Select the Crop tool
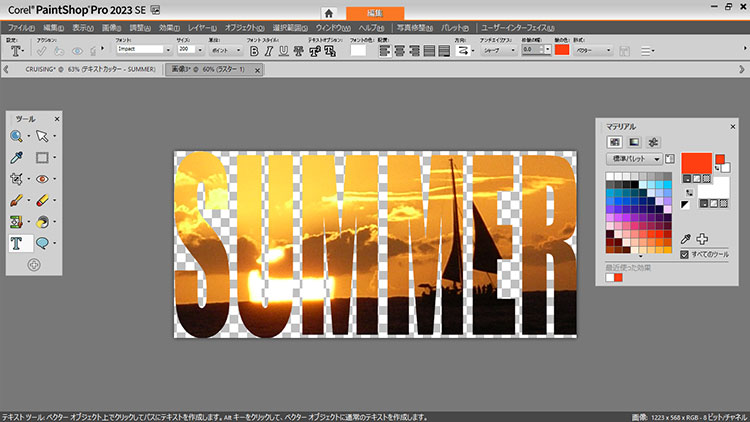Viewport: 750px width, 422px height. coord(17,179)
